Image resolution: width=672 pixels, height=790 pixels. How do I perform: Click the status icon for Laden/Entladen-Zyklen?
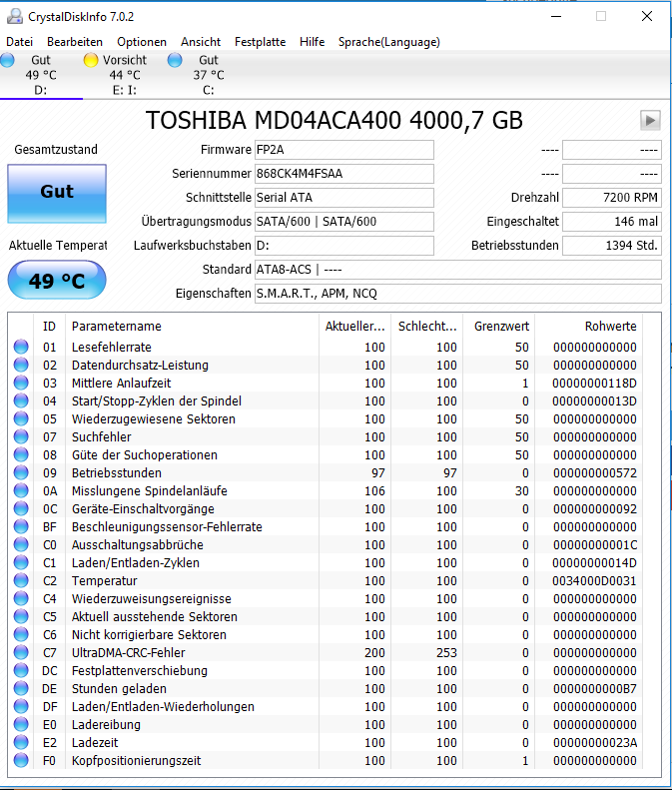click(x=21, y=562)
